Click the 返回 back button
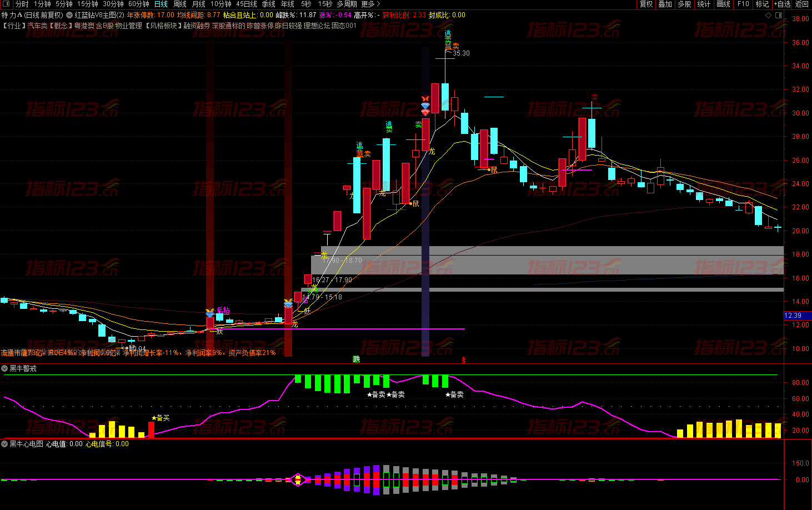 click(x=802, y=4)
